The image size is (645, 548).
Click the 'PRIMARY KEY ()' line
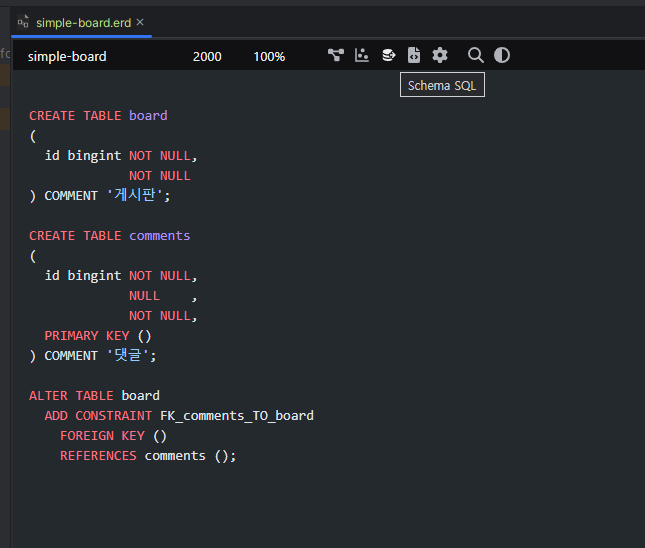[x=98, y=336]
